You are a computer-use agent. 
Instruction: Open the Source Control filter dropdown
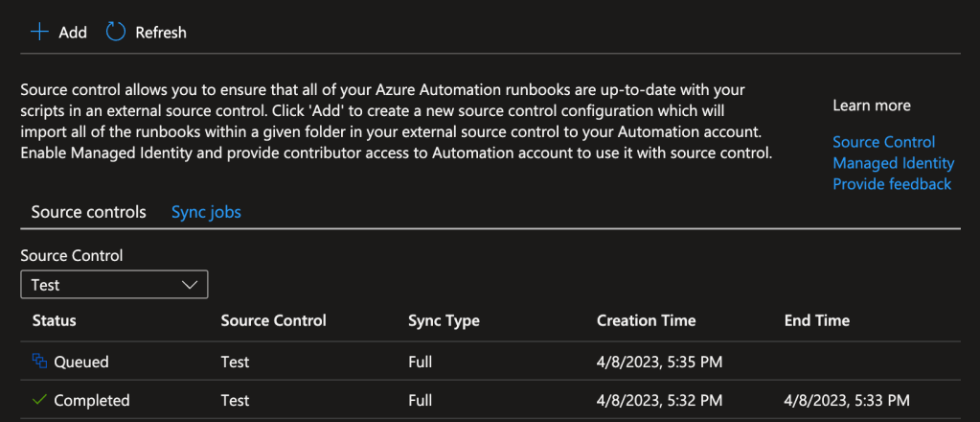[x=114, y=285]
